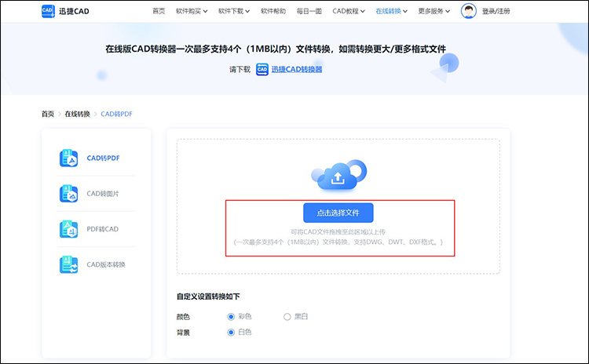The image size is (589, 364).
Task: Open the 每日一图 menu item
Action: click(x=309, y=11)
